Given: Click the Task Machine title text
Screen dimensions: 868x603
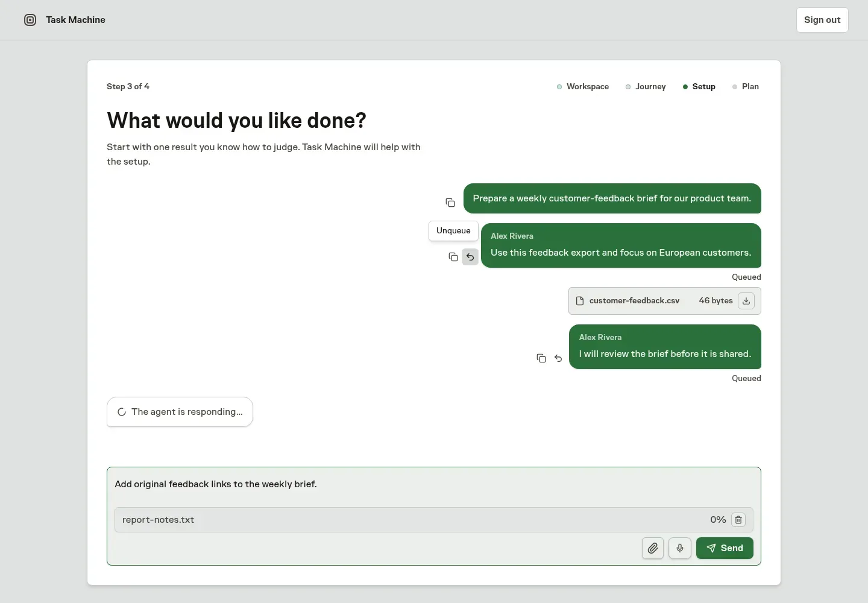Looking at the screenshot, I should pyautogui.click(x=75, y=20).
